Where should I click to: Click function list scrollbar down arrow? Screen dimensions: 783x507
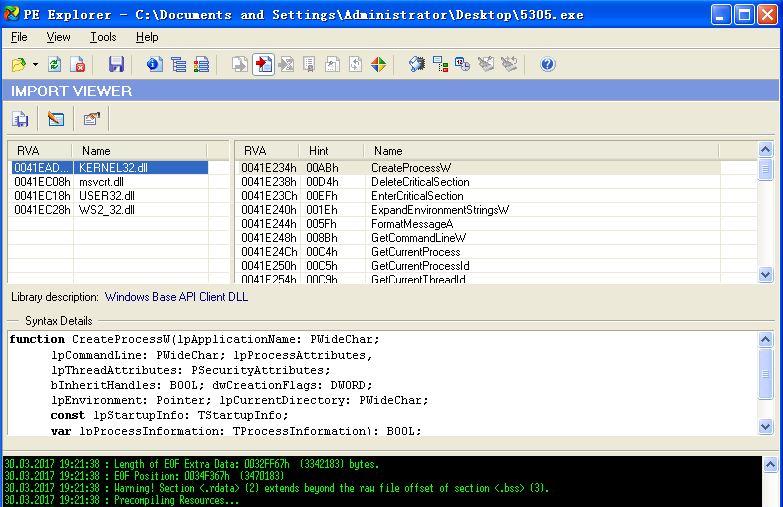[x=766, y=274]
